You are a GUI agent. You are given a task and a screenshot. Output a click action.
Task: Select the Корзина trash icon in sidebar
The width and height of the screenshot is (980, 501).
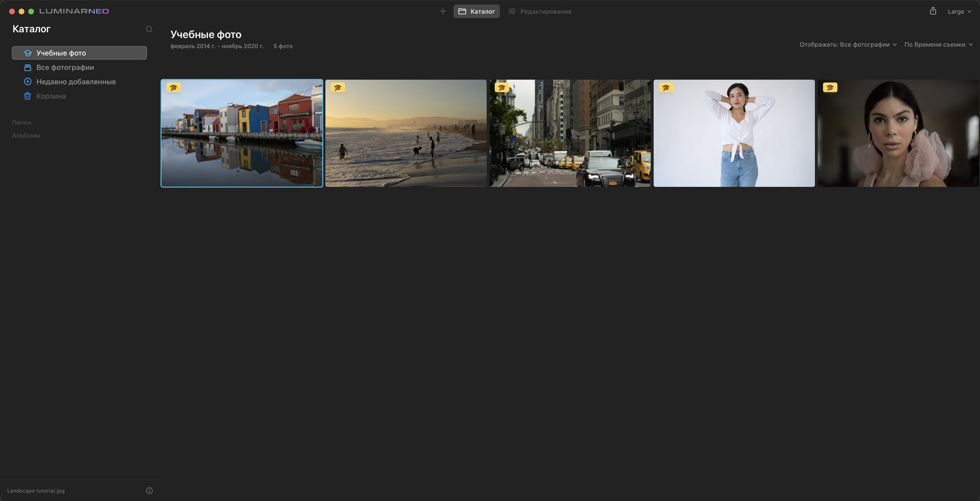28,96
